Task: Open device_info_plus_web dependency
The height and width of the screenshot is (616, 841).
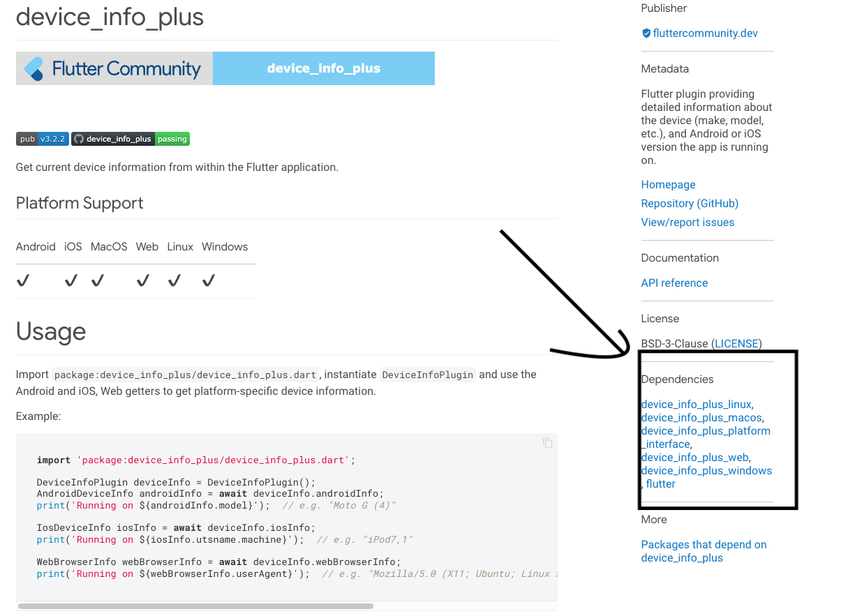Action: (x=694, y=457)
